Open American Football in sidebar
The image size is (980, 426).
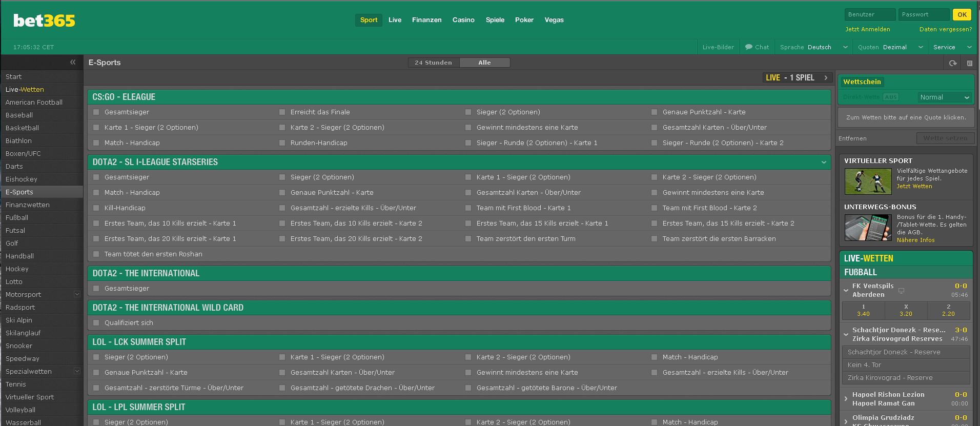tap(42, 102)
